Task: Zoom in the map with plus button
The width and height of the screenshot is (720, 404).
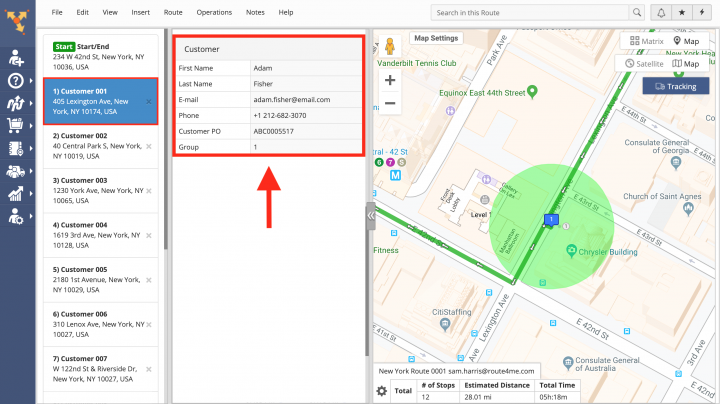Action: click(390, 80)
